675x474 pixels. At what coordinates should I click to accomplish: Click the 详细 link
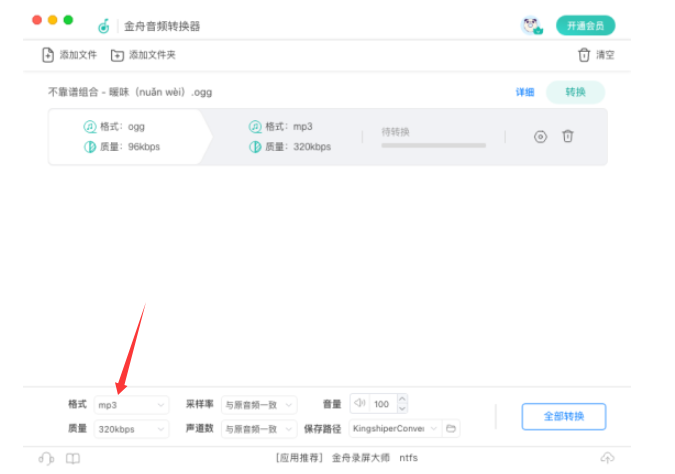(x=525, y=92)
